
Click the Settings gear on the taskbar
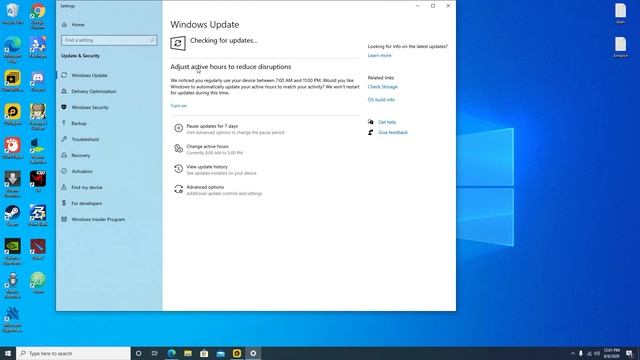click(x=253, y=353)
